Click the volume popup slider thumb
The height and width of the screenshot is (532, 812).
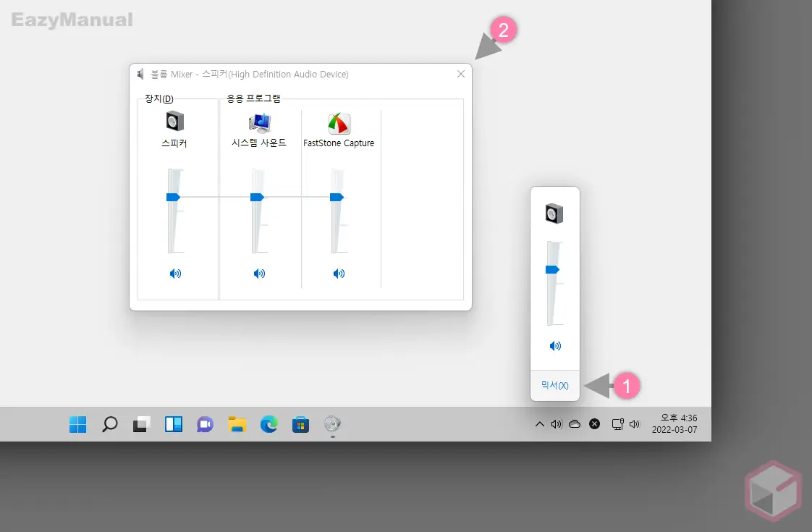[x=552, y=269]
